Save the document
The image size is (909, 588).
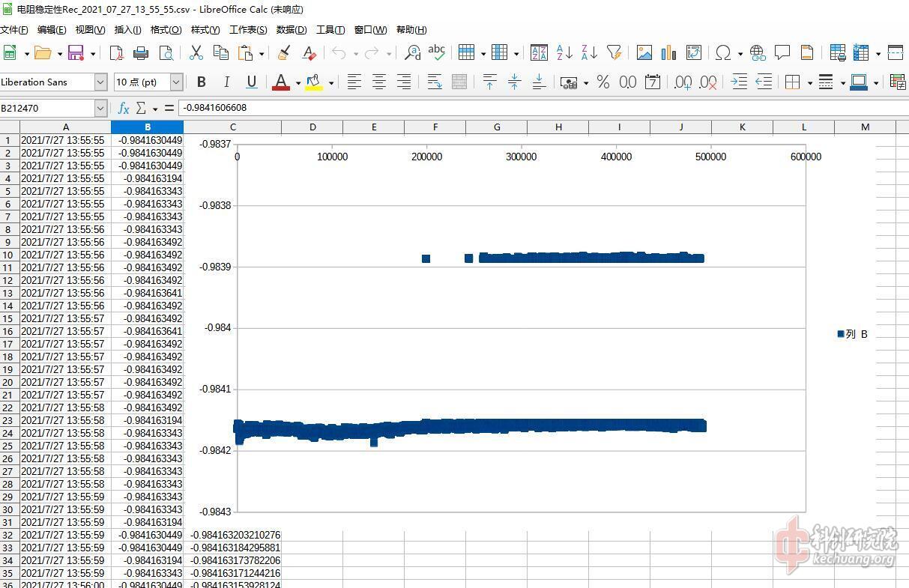click(76, 52)
